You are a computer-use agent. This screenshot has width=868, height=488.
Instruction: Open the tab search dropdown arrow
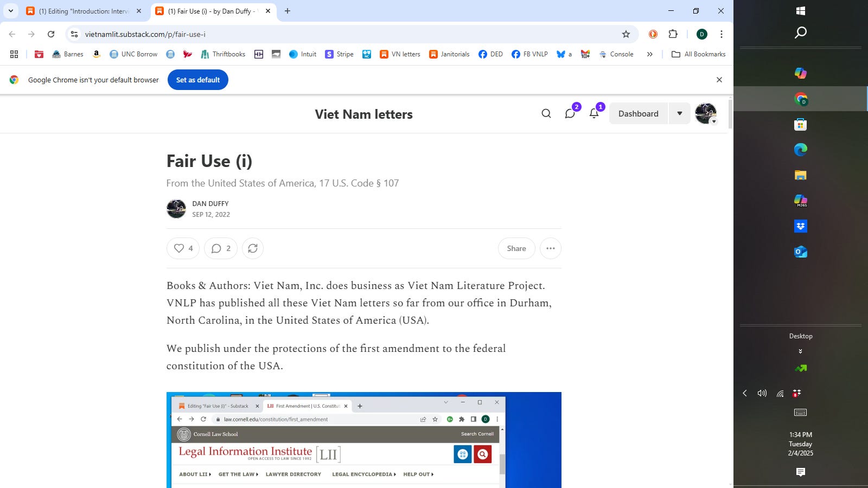click(x=10, y=11)
